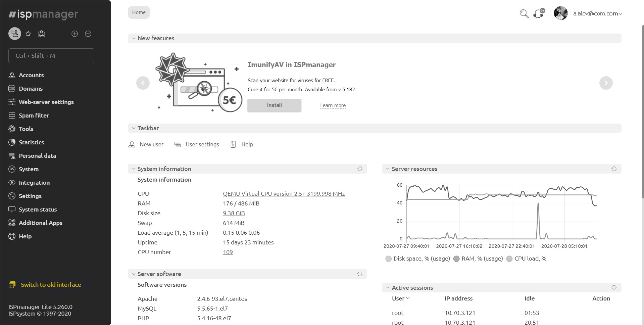The width and height of the screenshot is (644, 325).
Task: Open QEMU Virtual CPU link
Action: [x=284, y=194]
